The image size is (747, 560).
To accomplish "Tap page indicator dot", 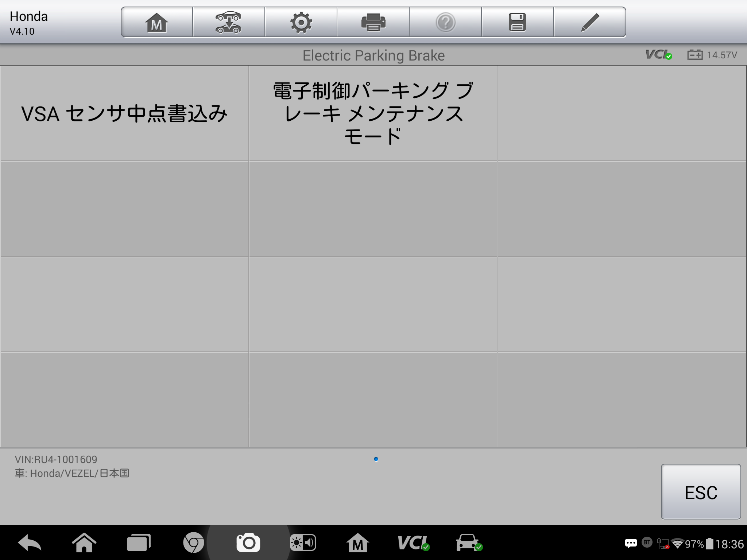I will [x=376, y=459].
